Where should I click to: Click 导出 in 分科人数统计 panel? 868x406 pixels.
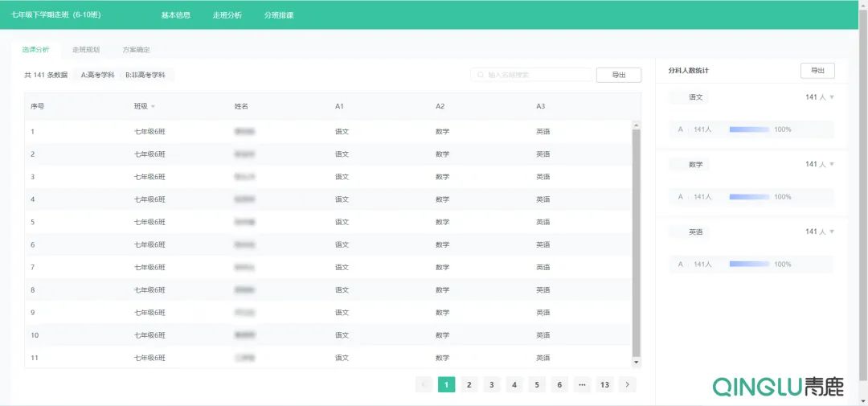[x=817, y=71]
